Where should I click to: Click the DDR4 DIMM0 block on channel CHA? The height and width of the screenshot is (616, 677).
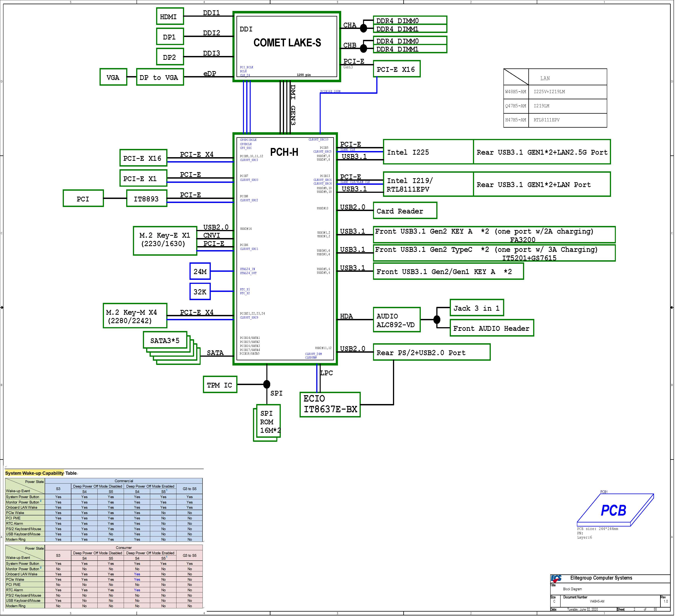point(410,20)
